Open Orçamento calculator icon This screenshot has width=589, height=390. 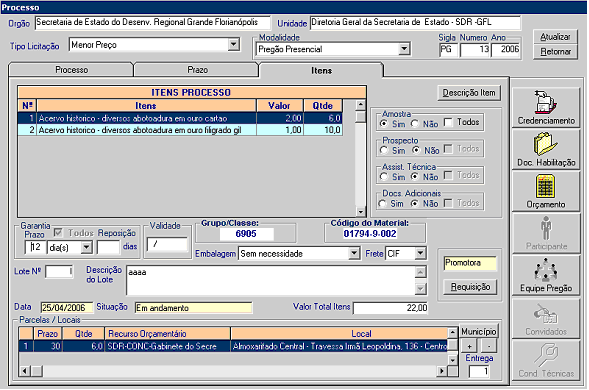pos(546,191)
